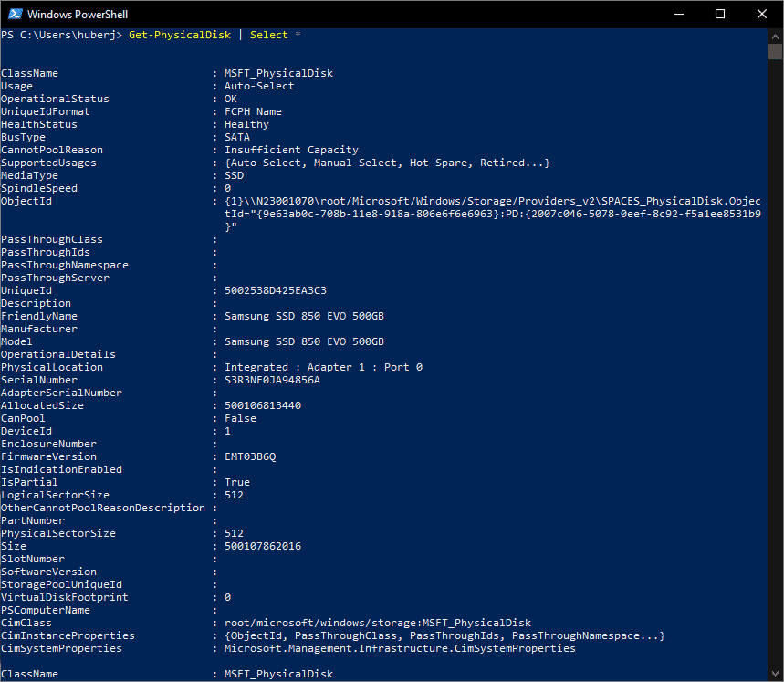Click the FriendlyName Samsung SSD 850 EVO value
The width and height of the screenshot is (784, 682).
tap(304, 316)
